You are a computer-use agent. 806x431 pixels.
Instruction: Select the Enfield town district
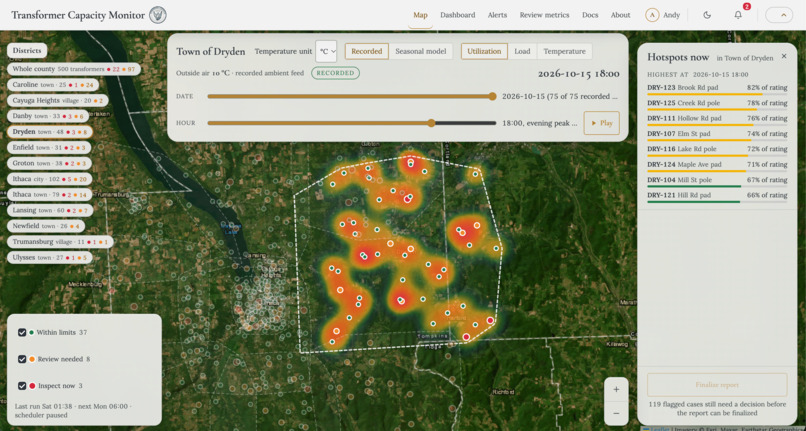[x=49, y=148]
